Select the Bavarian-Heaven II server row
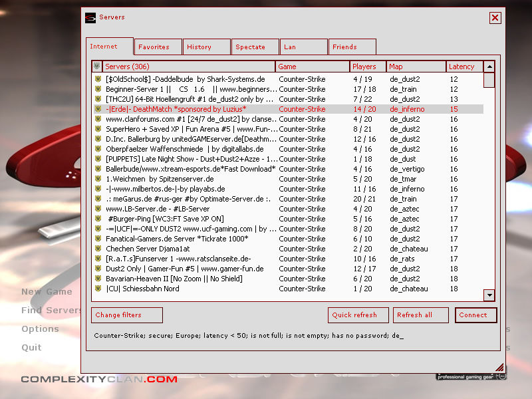The width and height of the screenshot is (532, 399). coord(186,279)
